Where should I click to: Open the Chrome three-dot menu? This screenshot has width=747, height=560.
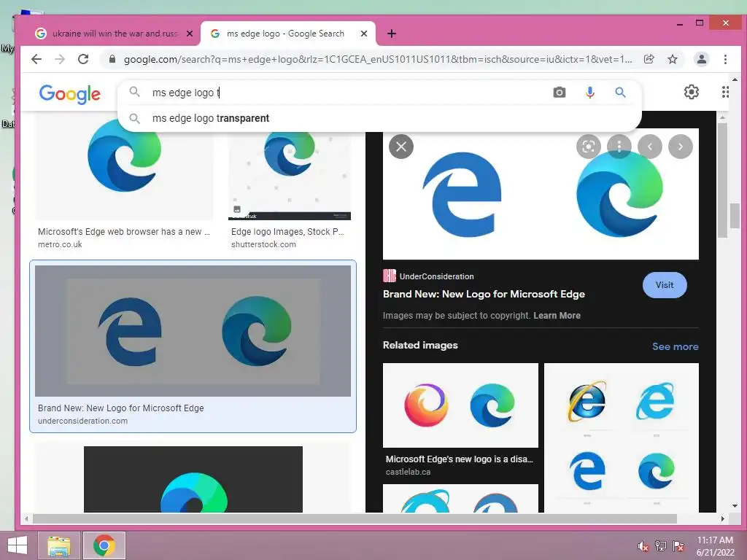(x=725, y=59)
